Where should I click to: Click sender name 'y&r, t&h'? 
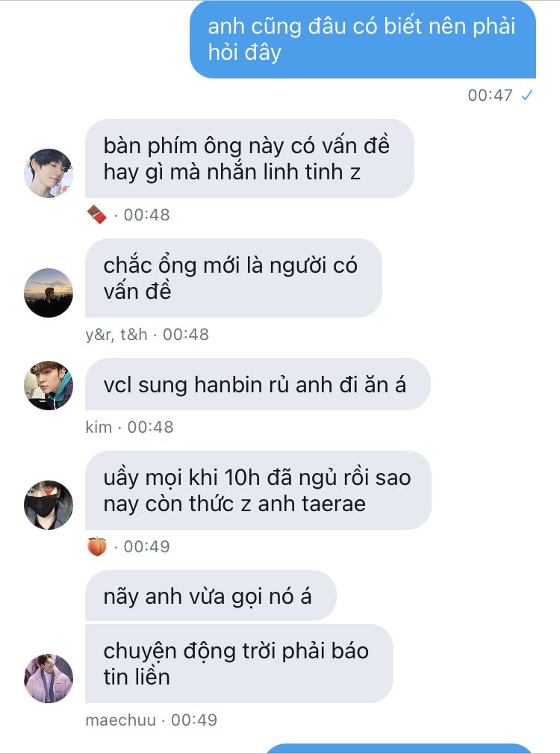pos(116,334)
